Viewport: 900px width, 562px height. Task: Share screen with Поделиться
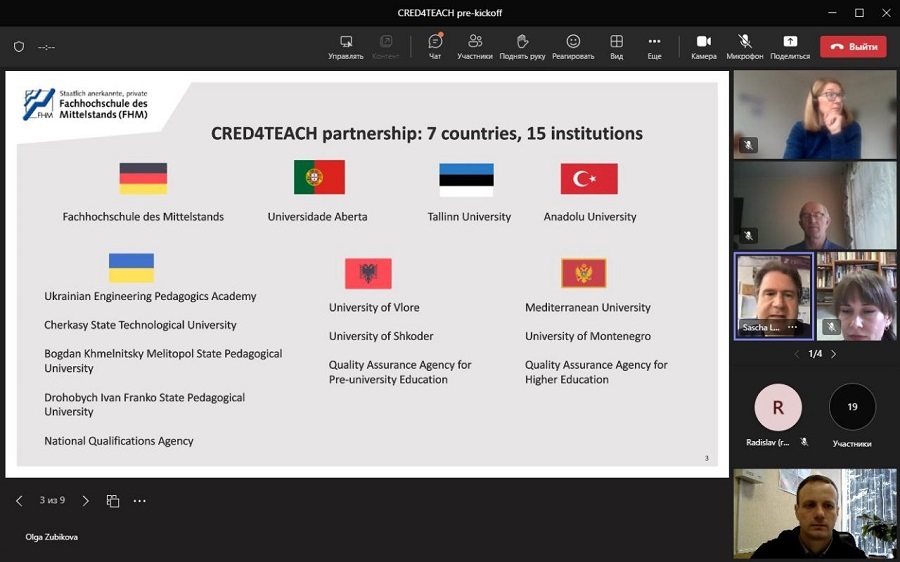click(x=790, y=47)
